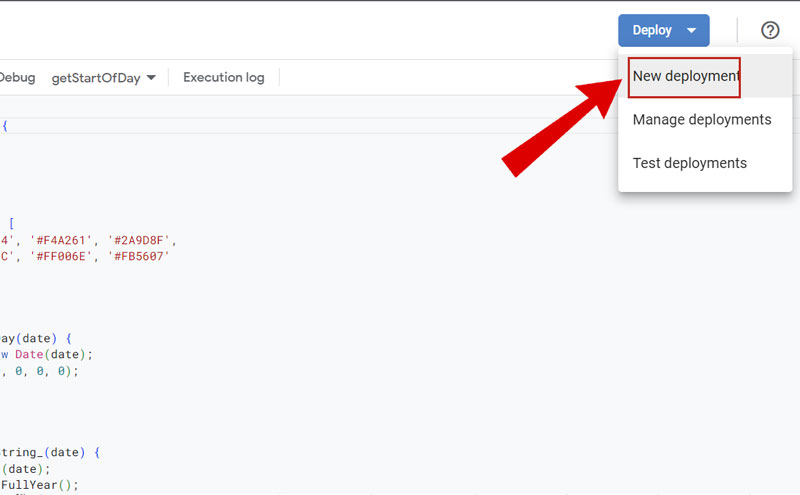
Task: Click the '#F4A261' color string in code
Action: [67, 240]
